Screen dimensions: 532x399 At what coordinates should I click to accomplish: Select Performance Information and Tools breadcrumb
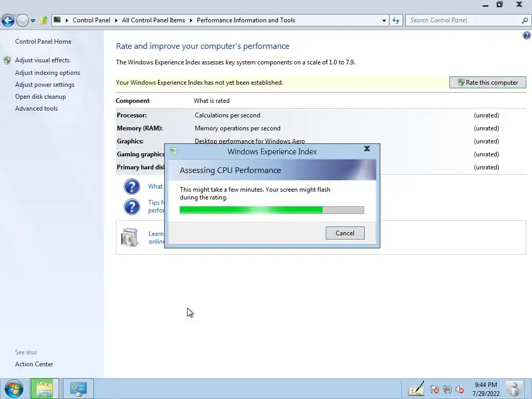coord(246,20)
